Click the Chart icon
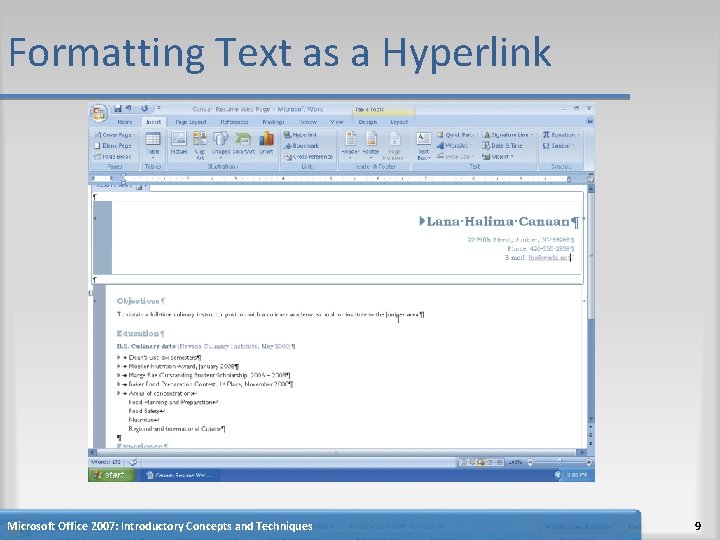The height and width of the screenshot is (540, 720). click(x=266, y=143)
